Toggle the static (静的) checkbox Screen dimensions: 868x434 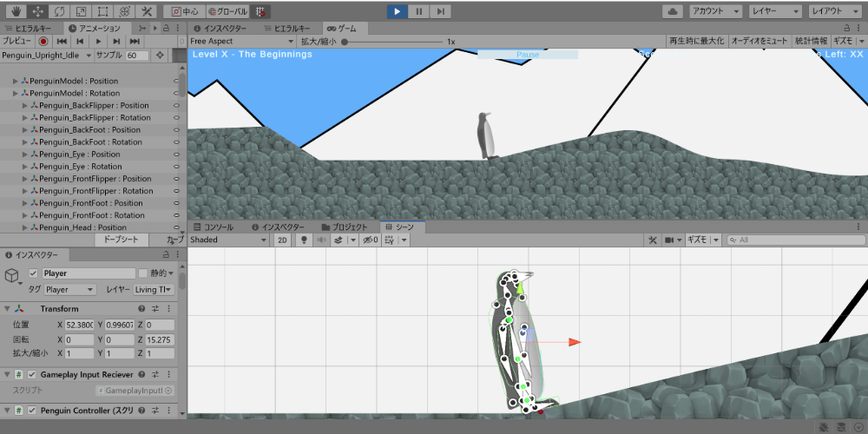click(x=143, y=273)
